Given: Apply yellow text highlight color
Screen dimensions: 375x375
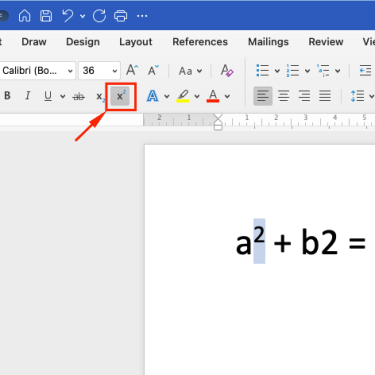Looking at the screenshot, I should click(x=183, y=96).
